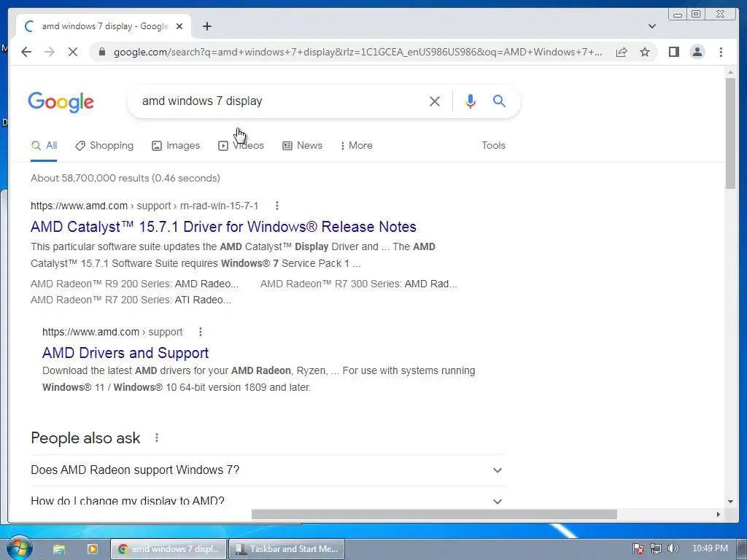Open the AMD Drivers and Support link
Viewport: 747px width, 560px height.
point(125,353)
